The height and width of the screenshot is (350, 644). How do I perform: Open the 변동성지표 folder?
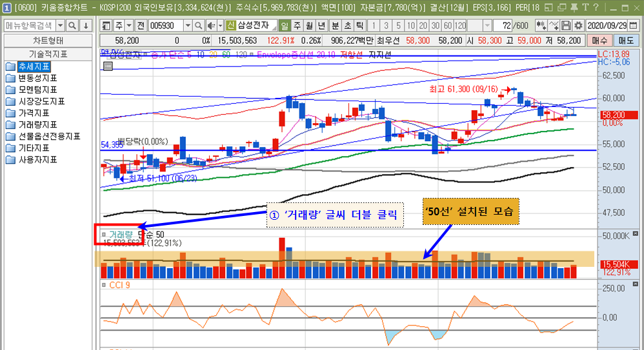coord(32,78)
